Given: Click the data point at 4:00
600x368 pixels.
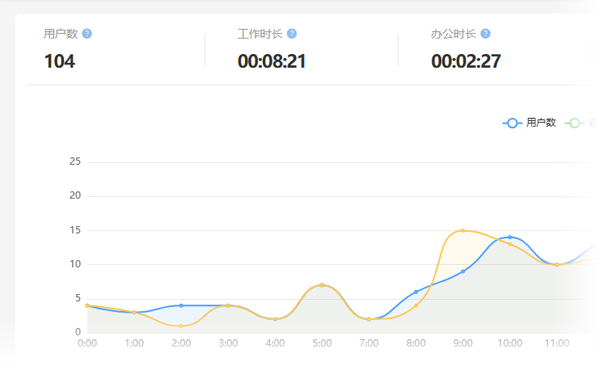Looking at the screenshot, I should [275, 319].
